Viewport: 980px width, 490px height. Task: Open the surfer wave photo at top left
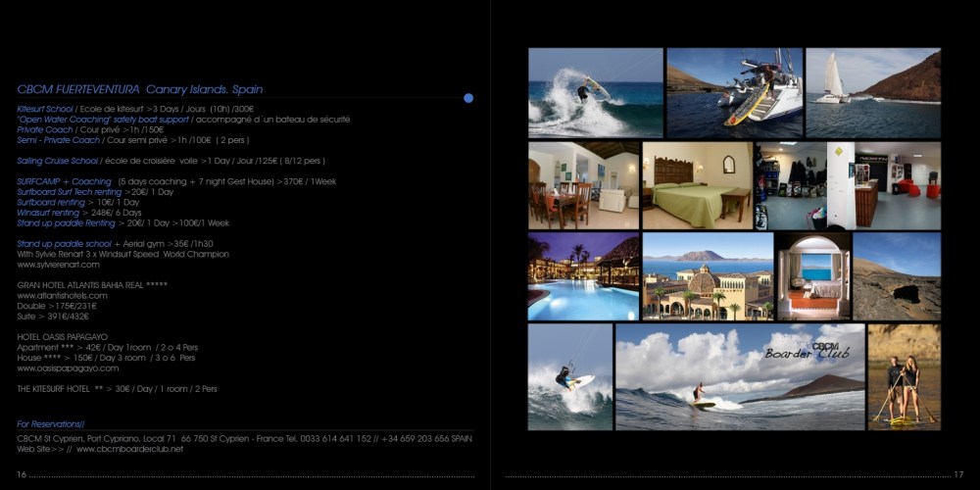(595, 92)
